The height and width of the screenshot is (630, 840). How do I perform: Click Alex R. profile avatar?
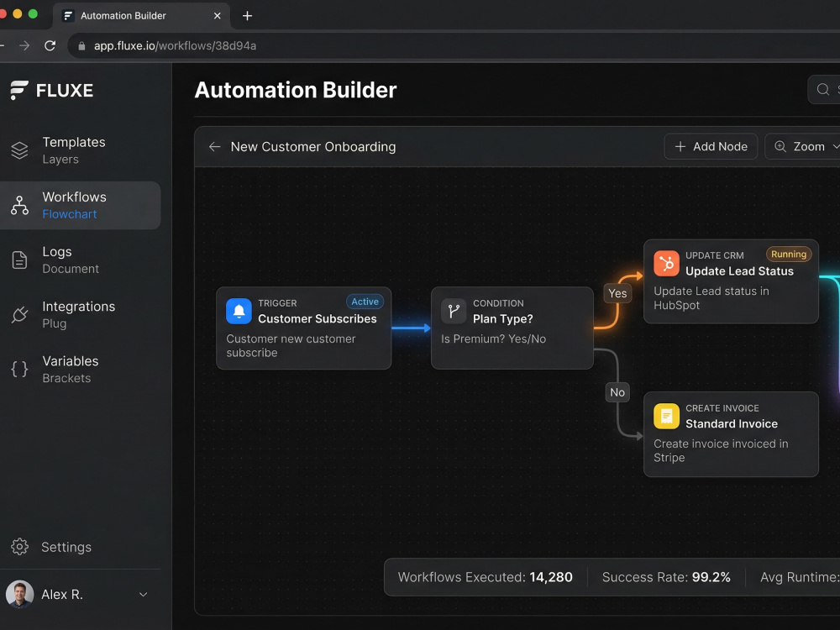[x=20, y=594]
